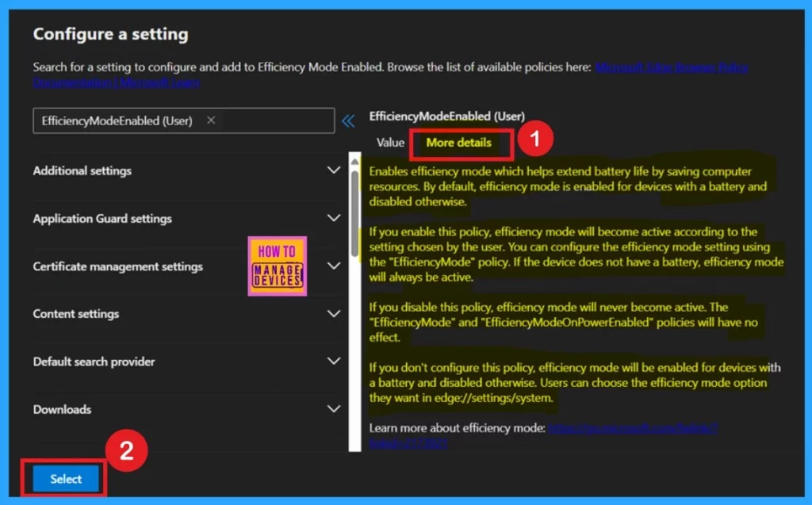
Task: Expand Downloads chevron
Action: click(334, 408)
